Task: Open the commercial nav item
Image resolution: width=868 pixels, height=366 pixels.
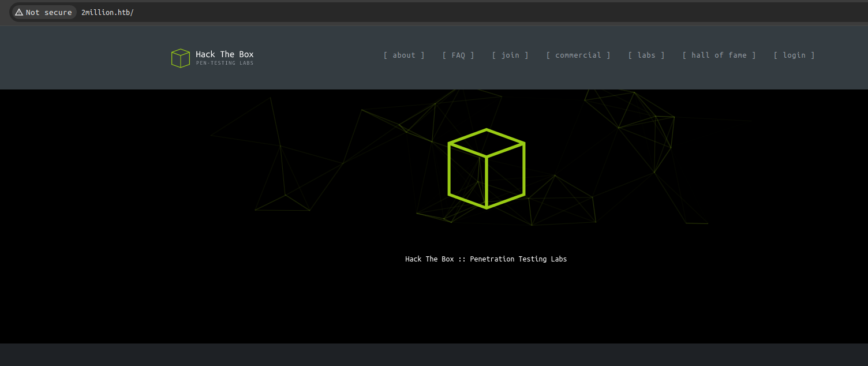Action: [578, 55]
